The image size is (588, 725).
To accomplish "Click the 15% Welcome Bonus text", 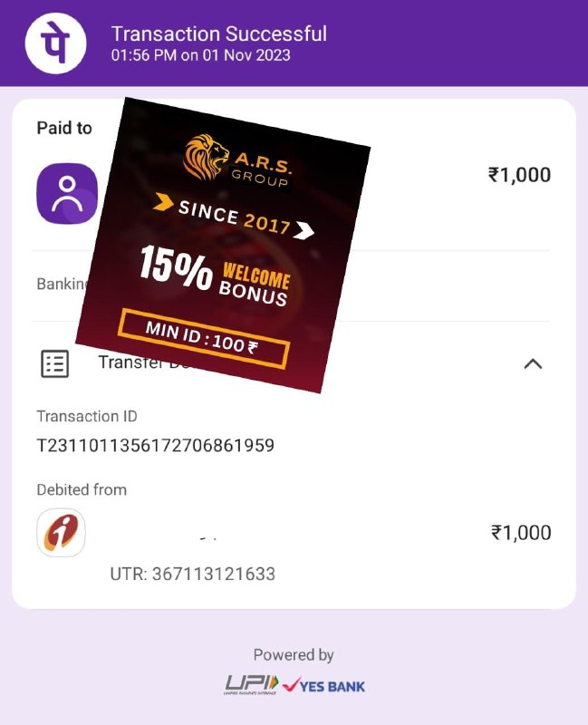I will (x=215, y=275).
